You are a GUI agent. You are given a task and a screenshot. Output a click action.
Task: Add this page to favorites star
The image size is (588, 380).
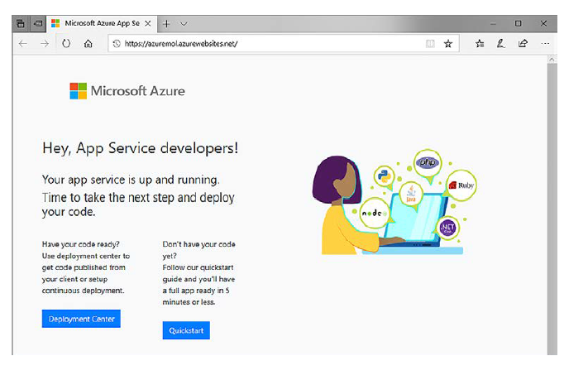[448, 44]
